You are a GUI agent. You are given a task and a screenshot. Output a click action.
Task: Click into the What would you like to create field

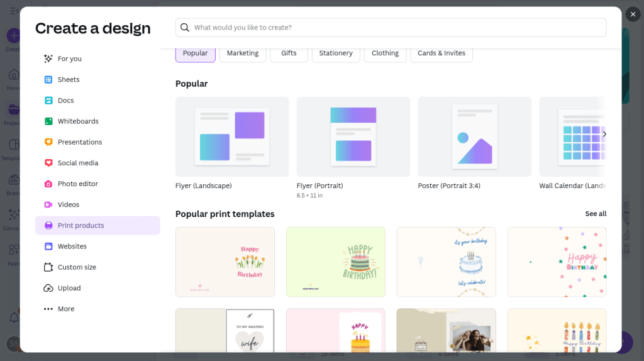(391, 28)
